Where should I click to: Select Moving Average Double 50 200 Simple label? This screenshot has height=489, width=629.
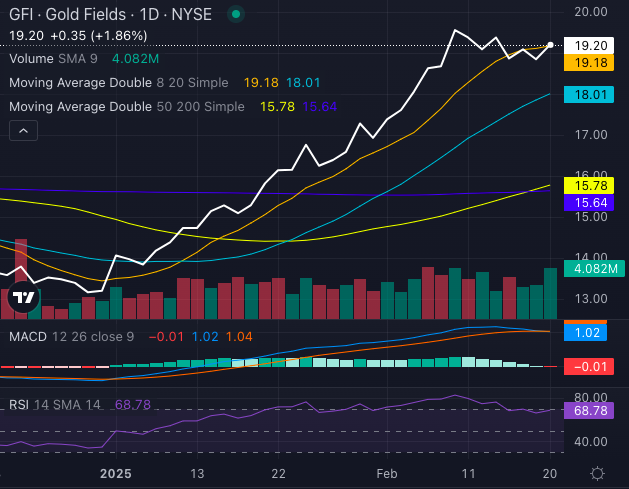point(127,107)
